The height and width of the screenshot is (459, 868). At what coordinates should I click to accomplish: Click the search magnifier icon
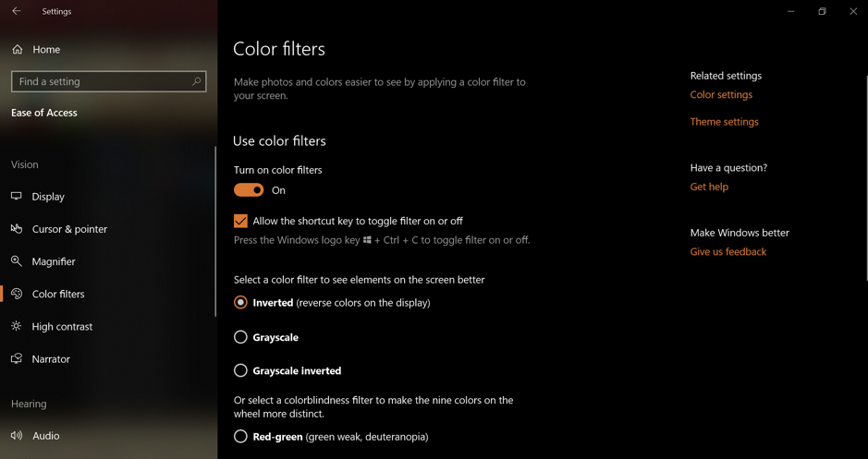pos(196,81)
